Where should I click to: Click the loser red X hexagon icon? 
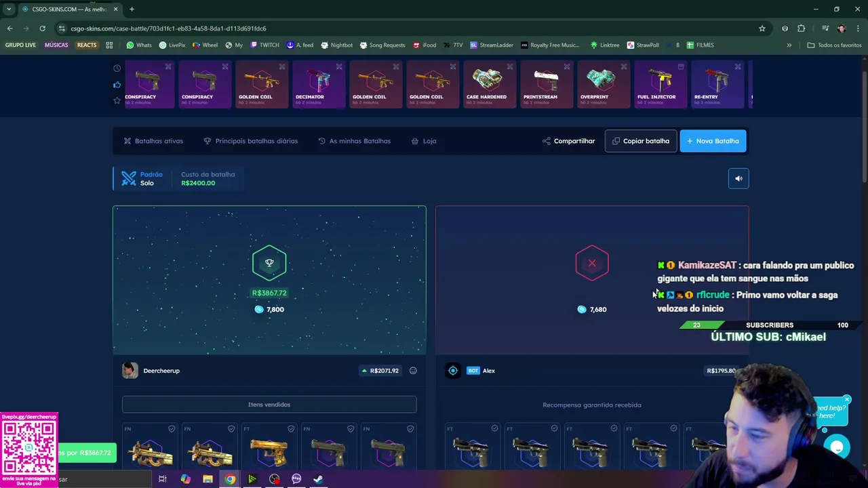click(x=592, y=263)
